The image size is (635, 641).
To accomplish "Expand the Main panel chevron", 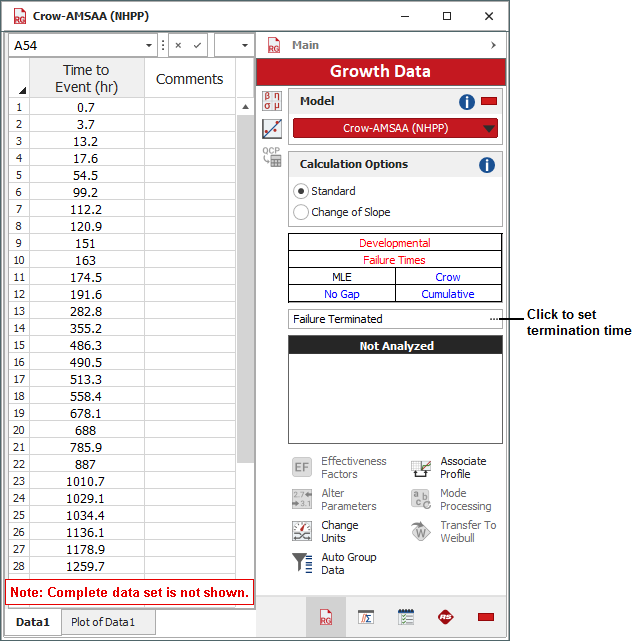I will click(493, 45).
